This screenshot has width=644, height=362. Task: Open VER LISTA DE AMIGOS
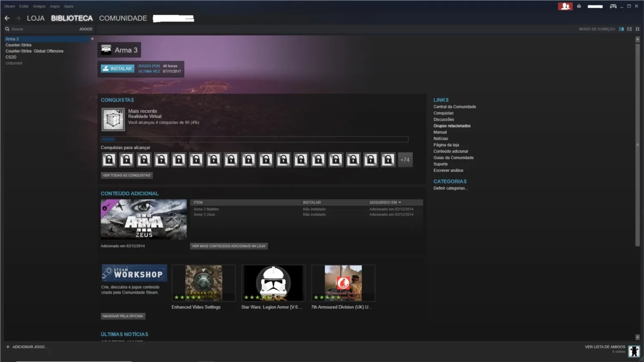coord(605,347)
